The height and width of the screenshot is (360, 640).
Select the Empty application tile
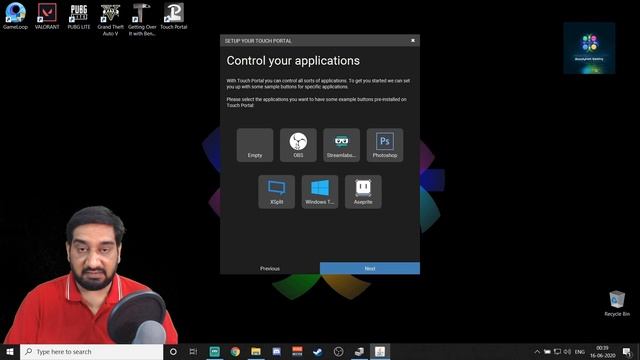[x=255, y=145]
